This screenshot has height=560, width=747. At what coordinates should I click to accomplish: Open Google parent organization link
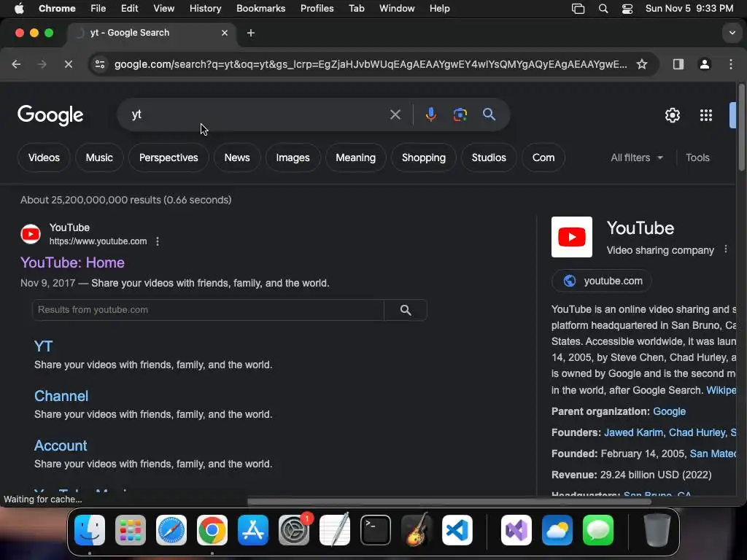click(x=669, y=411)
